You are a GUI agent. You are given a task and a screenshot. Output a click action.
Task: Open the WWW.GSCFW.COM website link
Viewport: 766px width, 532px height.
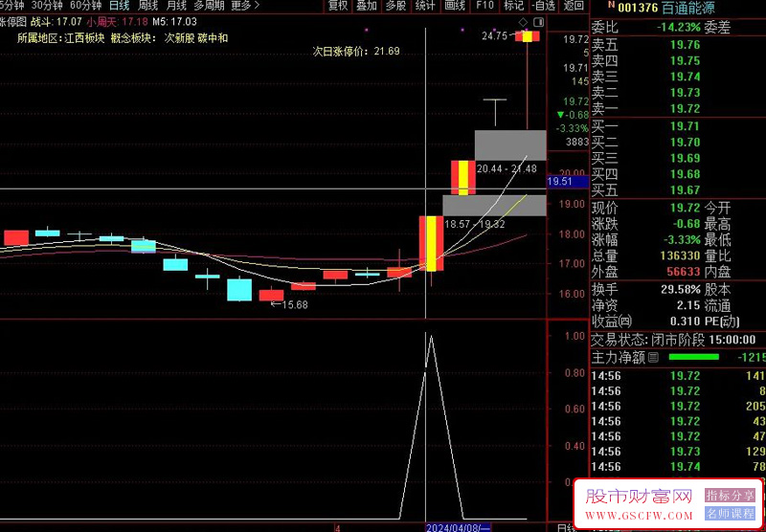coord(639,516)
